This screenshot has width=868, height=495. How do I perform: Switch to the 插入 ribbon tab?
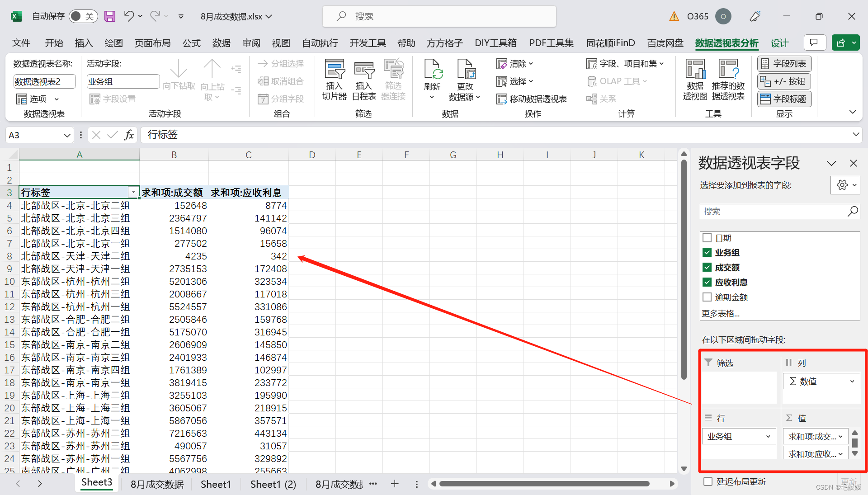pyautogui.click(x=84, y=43)
